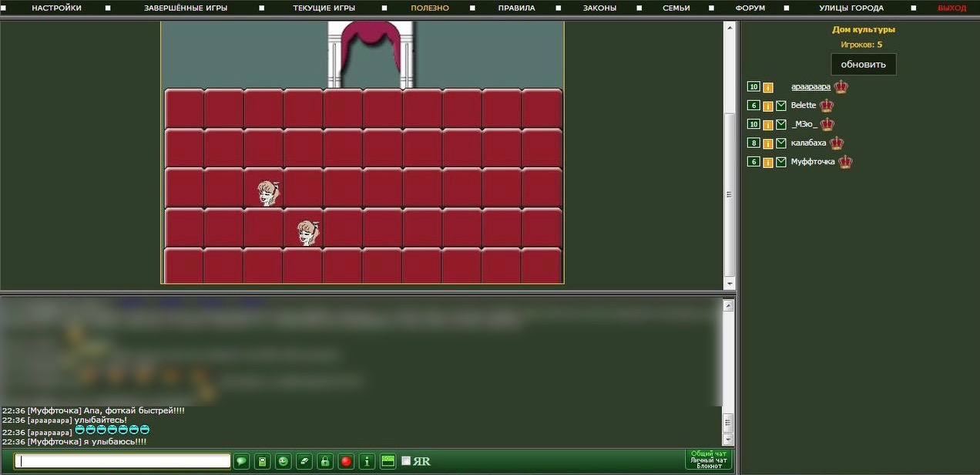Open the НАСТРОЙКИ menu
This screenshot has height=475, width=980.
[x=56, y=8]
